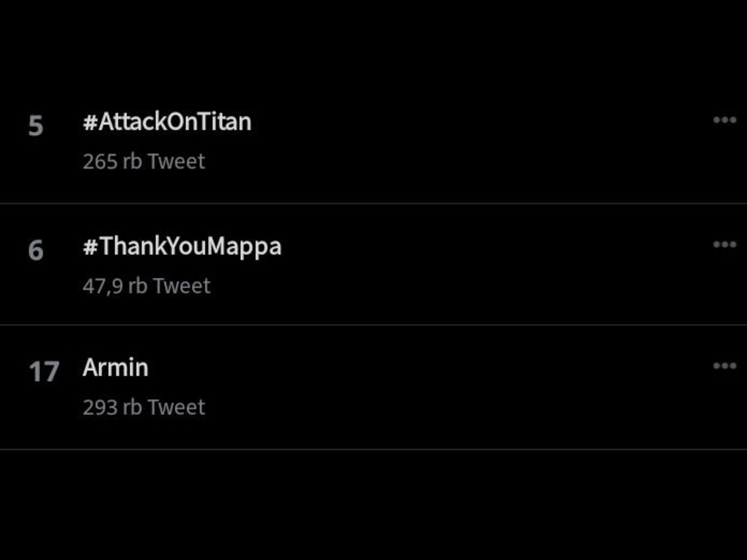Tap the 293 rb Tweet count

[144, 408]
